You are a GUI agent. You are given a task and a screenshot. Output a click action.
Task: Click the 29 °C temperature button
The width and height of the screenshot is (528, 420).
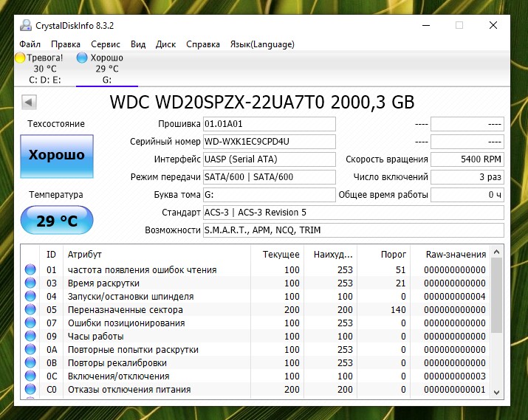pyautogui.click(x=57, y=221)
